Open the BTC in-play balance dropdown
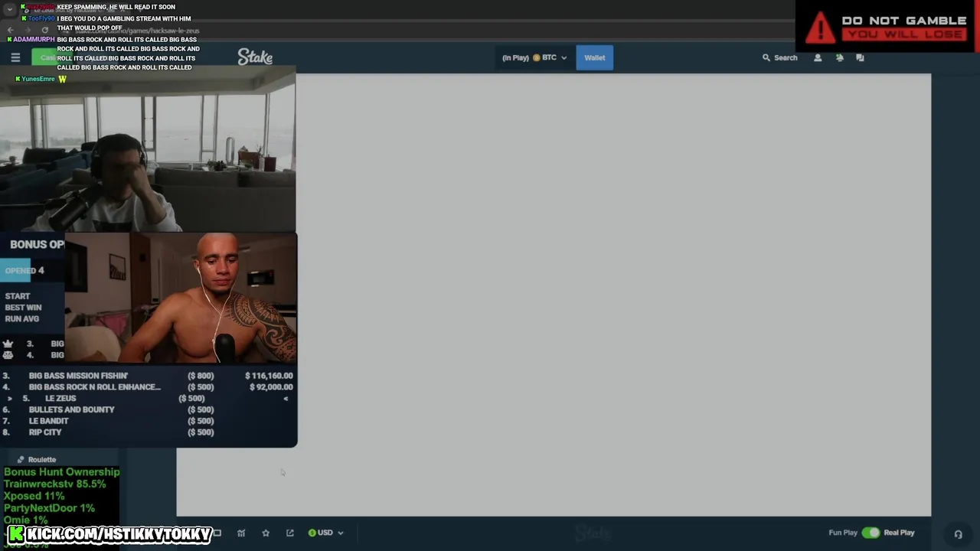Image resolution: width=980 pixels, height=551 pixels. [x=534, y=57]
